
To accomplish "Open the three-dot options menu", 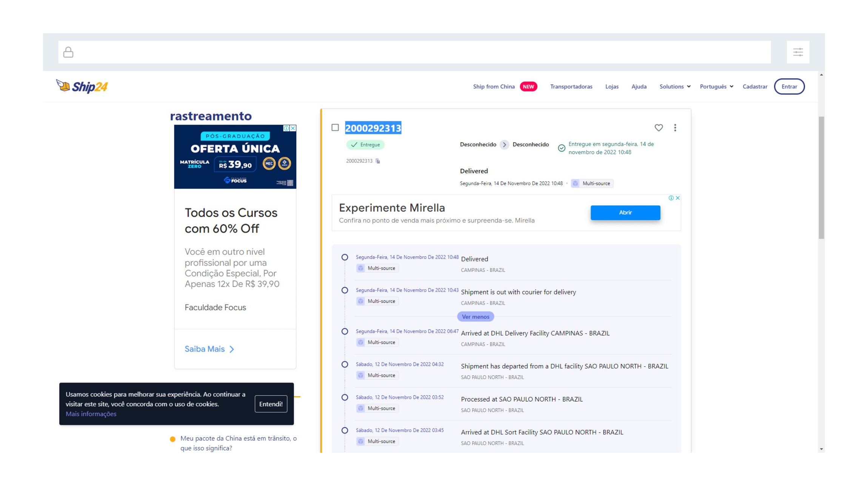I will [675, 128].
